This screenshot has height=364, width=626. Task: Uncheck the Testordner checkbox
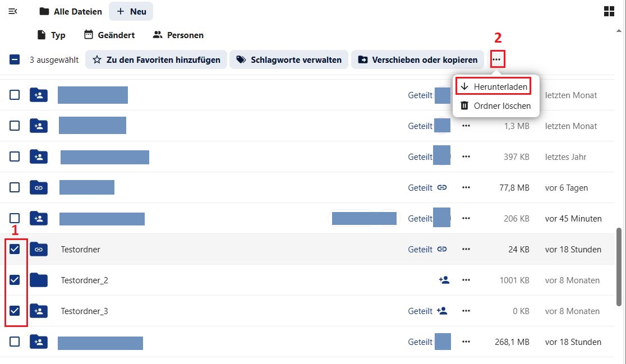pyautogui.click(x=15, y=249)
